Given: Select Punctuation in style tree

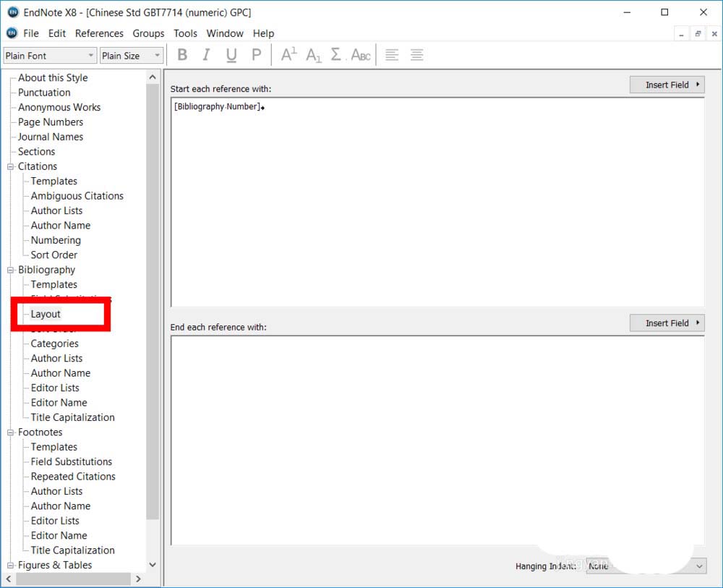Looking at the screenshot, I should click(44, 93).
